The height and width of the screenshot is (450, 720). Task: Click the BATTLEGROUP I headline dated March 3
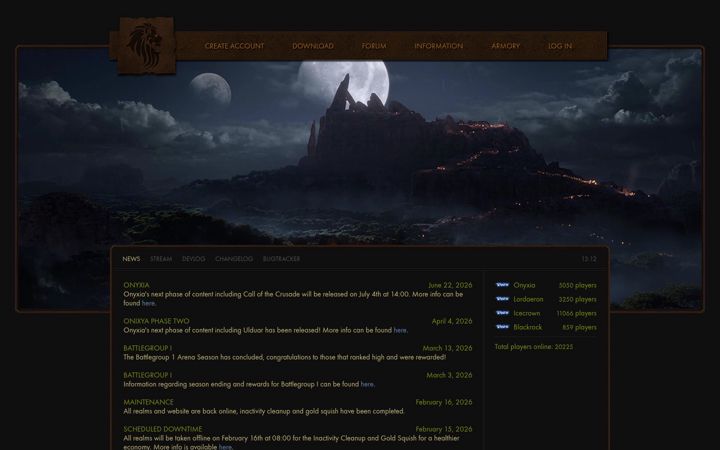[x=147, y=375]
